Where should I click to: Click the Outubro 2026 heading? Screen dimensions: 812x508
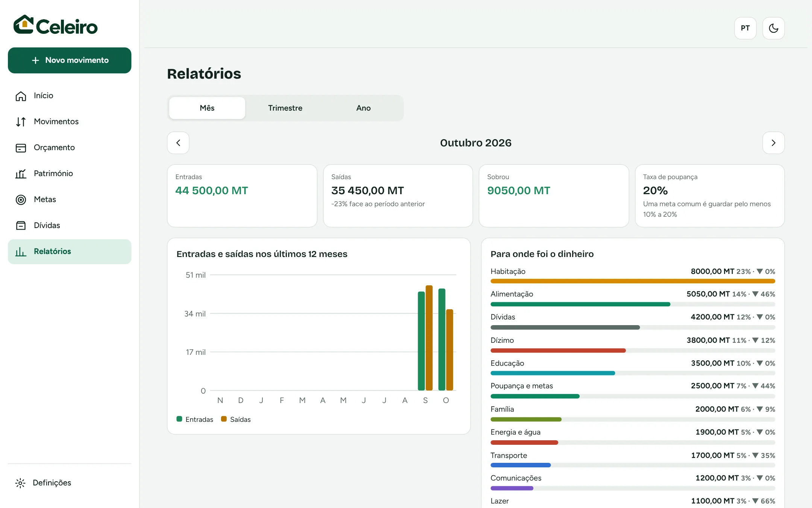(x=476, y=143)
